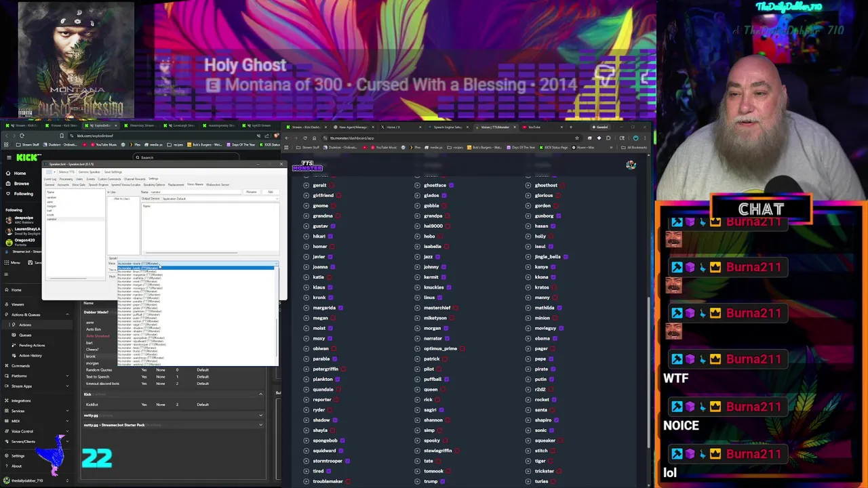This screenshot has width=868, height=488.
Task: Open Browse link in Kick sidebar
Action: tap(22, 184)
